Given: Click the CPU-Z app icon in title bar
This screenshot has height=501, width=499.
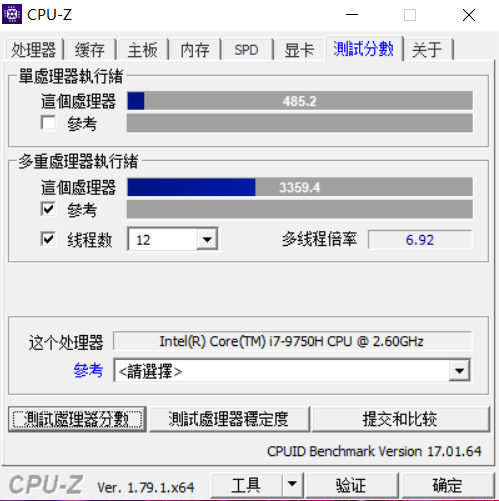Looking at the screenshot, I should pos(12,14).
